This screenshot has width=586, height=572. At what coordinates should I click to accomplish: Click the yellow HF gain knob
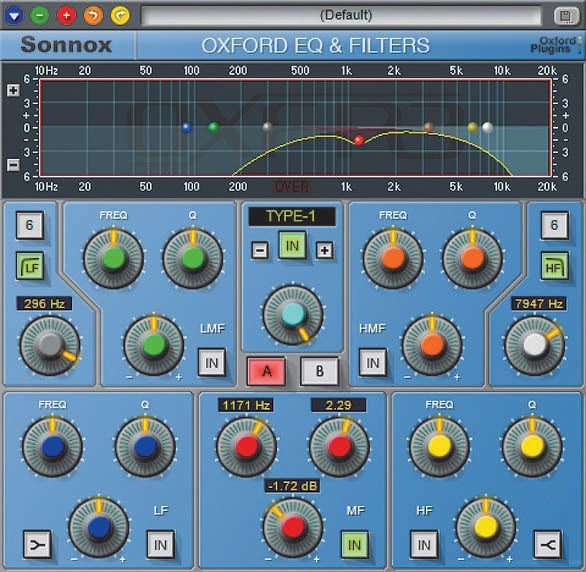coord(486,528)
